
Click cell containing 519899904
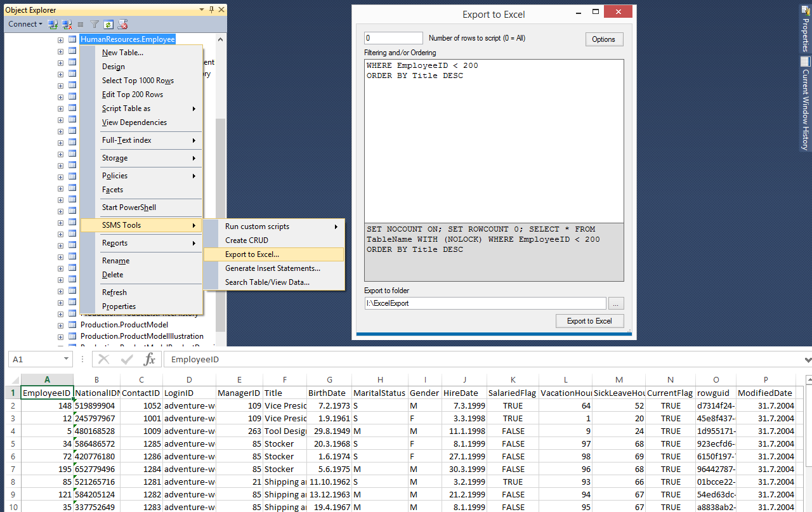(x=96, y=405)
